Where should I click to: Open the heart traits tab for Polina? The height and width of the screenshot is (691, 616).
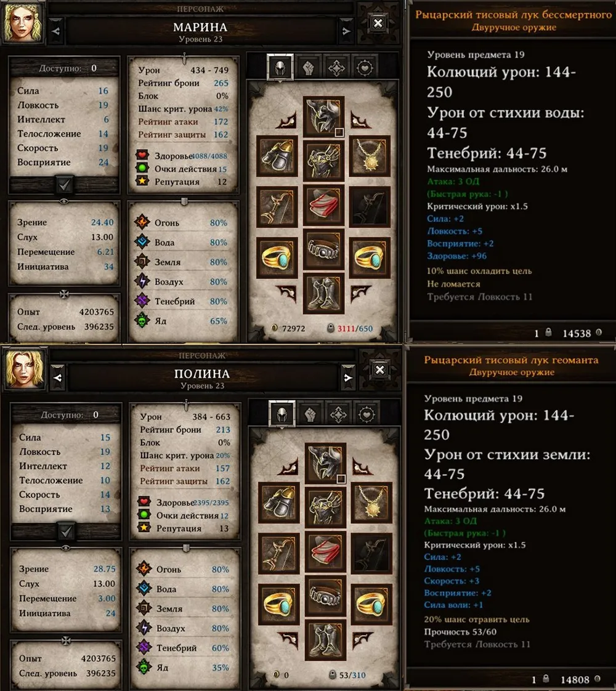point(367,414)
